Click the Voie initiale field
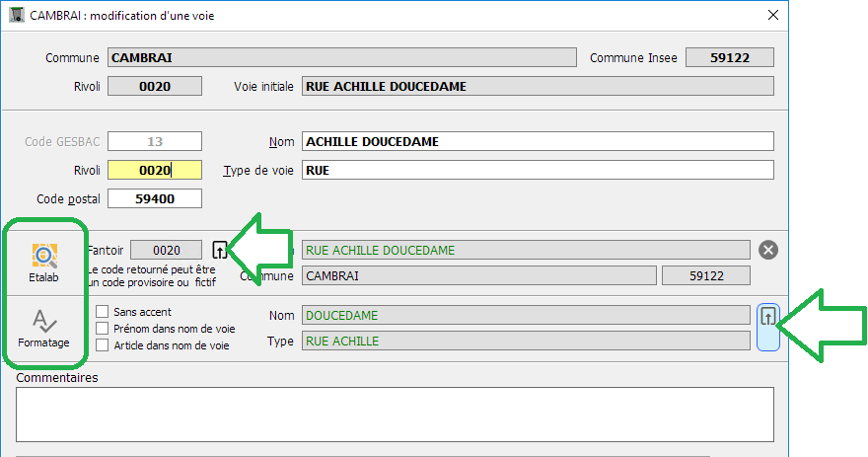Image resolution: width=868 pixels, height=457 pixels. (x=538, y=86)
